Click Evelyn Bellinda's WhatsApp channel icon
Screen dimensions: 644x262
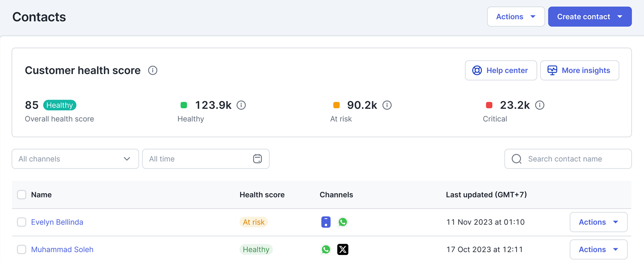click(343, 222)
